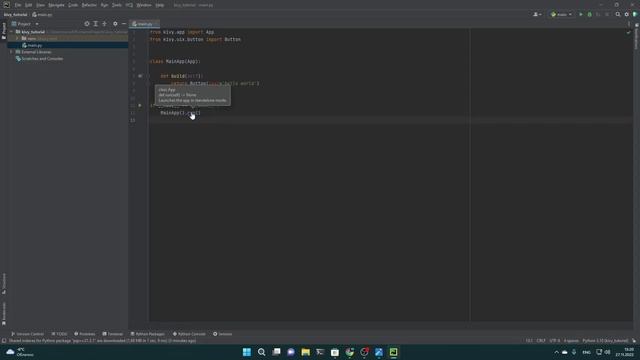Viewport: 640px width, 360px height.
Task: Click the main.py breadcrumb in navigation bar
Action: click(x=42, y=15)
